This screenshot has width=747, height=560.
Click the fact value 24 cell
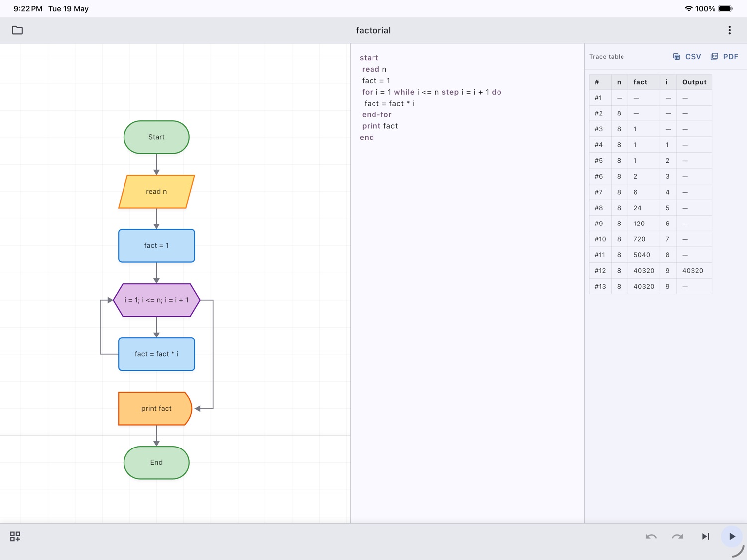pos(644,208)
